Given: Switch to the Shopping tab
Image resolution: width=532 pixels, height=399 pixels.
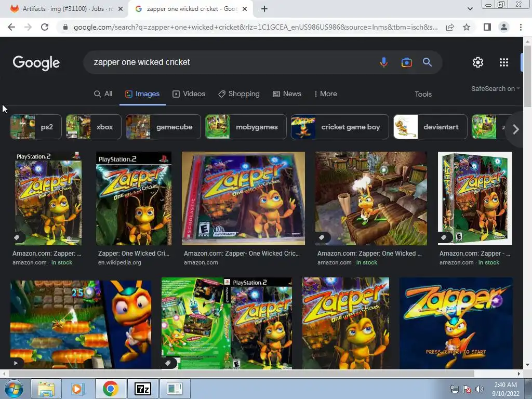Looking at the screenshot, I should 239,94.
